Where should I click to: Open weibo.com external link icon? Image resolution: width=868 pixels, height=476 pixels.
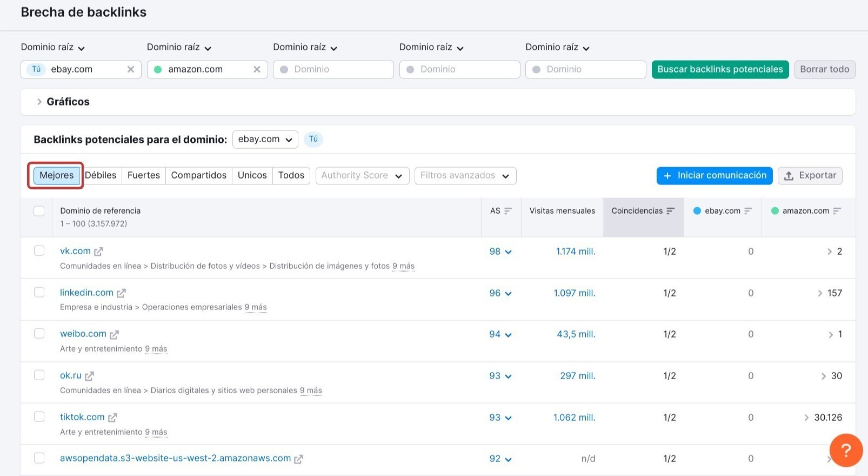[x=114, y=335]
